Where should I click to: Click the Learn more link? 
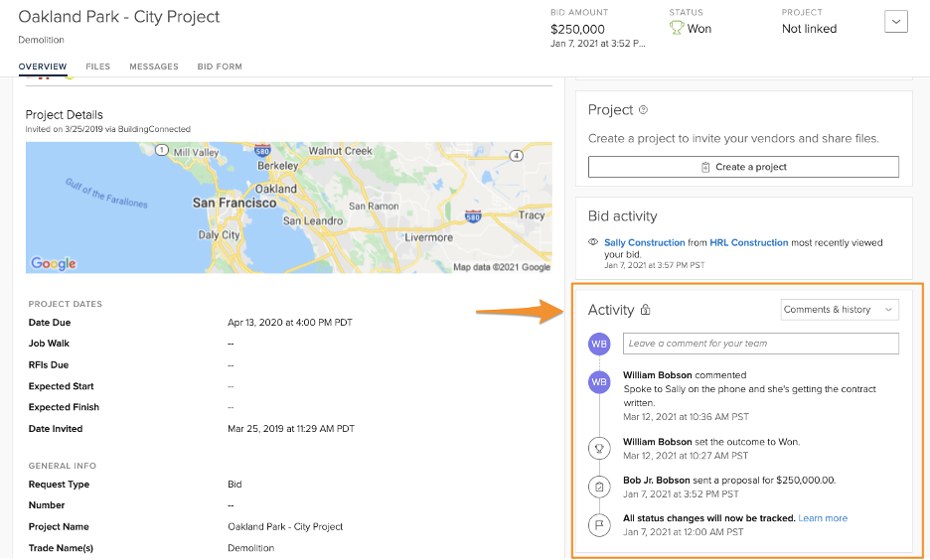[823, 518]
